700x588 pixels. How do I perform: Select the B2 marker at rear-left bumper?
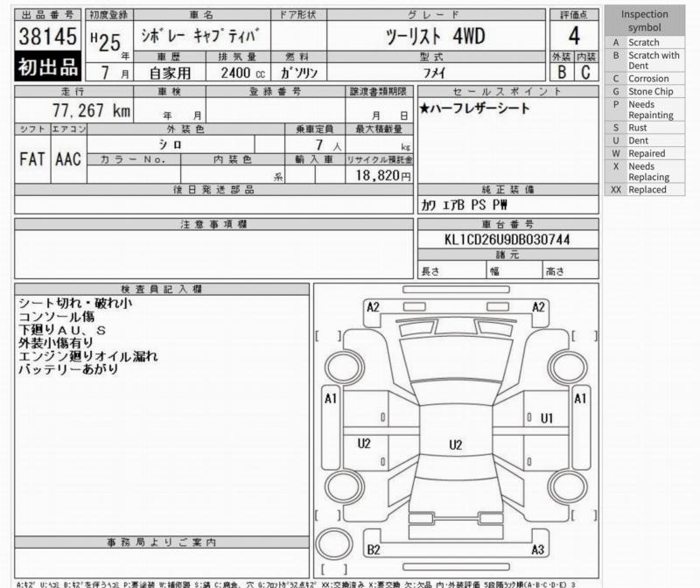(374, 549)
